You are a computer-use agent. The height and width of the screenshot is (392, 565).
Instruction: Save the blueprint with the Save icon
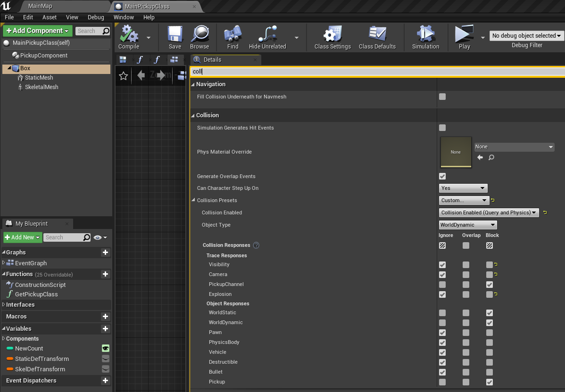click(174, 37)
